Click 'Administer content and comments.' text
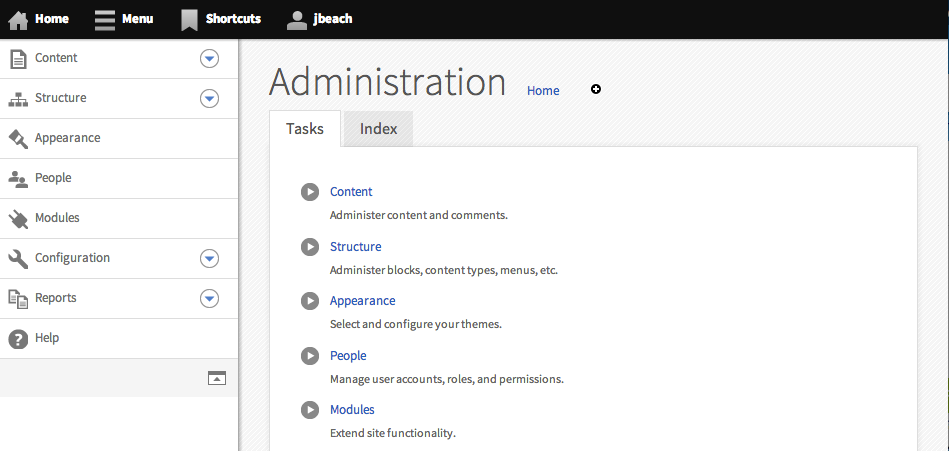Viewport: 949px width, 452px height. tap(419, 215)
